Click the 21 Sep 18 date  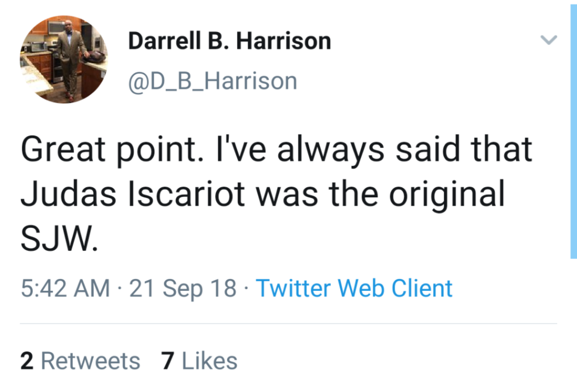(183, 288)
